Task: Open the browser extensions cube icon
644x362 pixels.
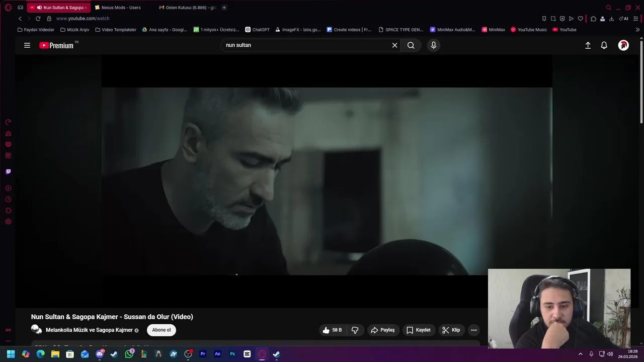Action: [593, 19]
